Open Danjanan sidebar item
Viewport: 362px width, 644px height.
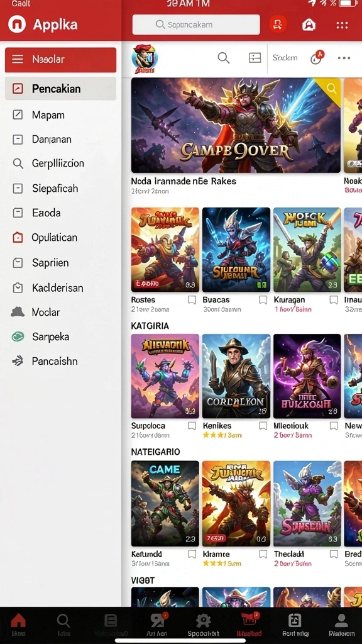click(x=61, y=139)
